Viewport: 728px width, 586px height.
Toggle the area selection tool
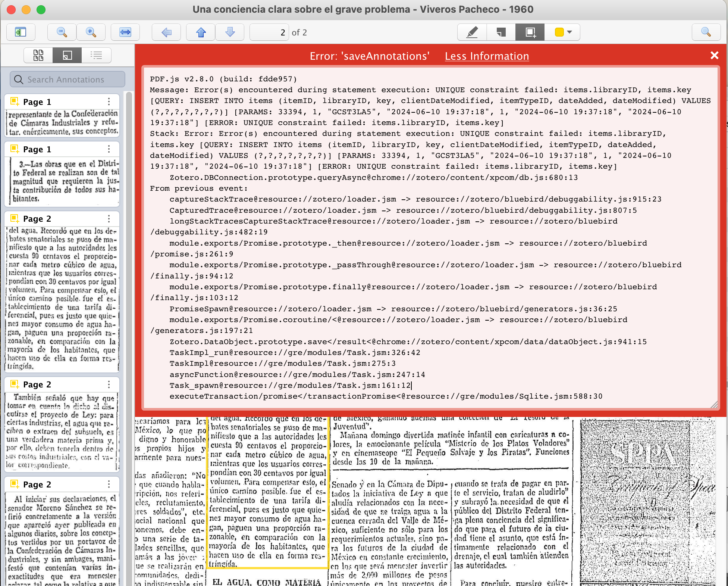(x=530, y=32)
